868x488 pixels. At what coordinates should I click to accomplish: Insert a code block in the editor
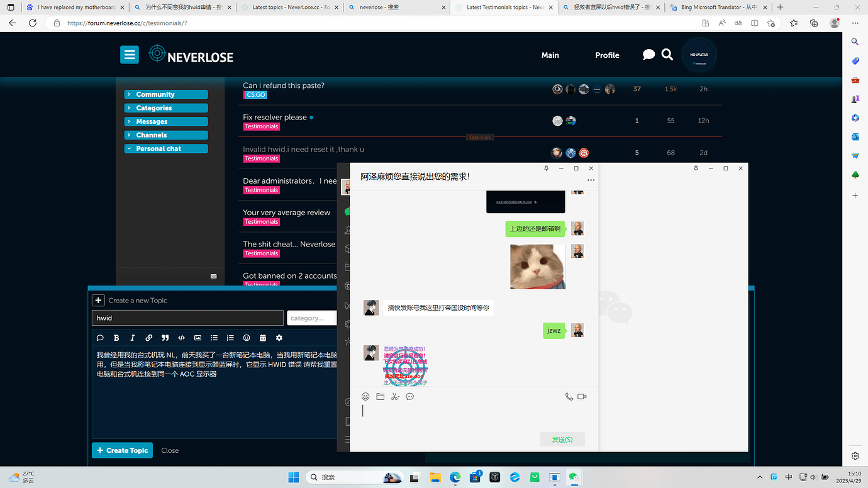[181, 338]
